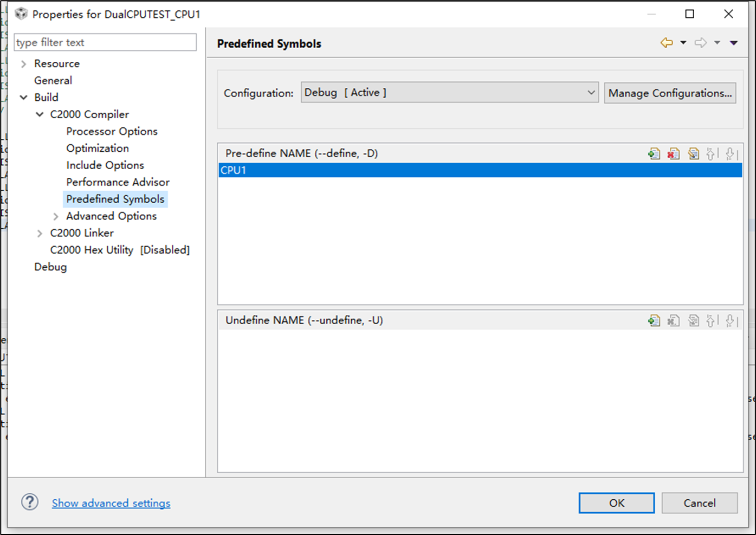Add a new undefine NAME entry

[654, 320]
